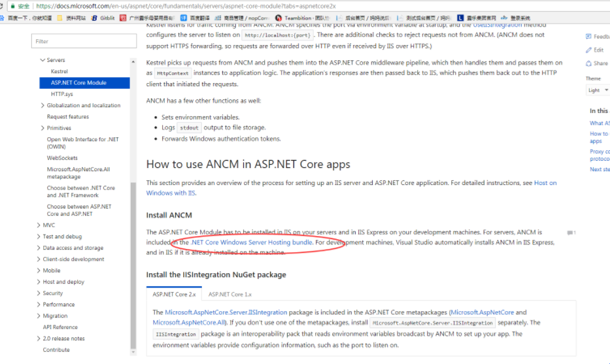Expand the MVC node
The image size is (610, 364).
pos(38,225)
